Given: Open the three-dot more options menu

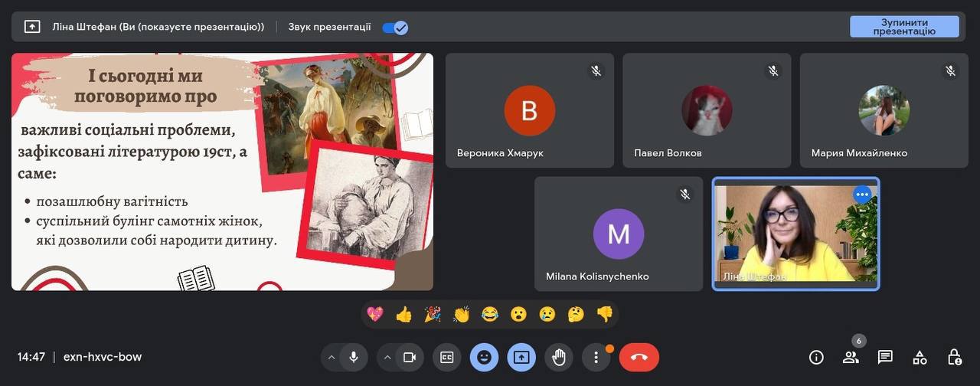Looking at the screenshot, I should [596, 357].
